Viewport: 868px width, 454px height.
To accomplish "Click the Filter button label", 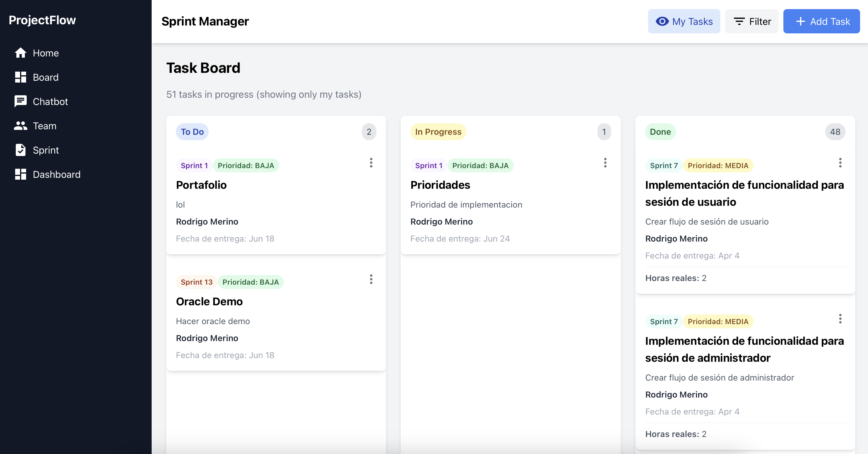I will click(x=760, y=22).
